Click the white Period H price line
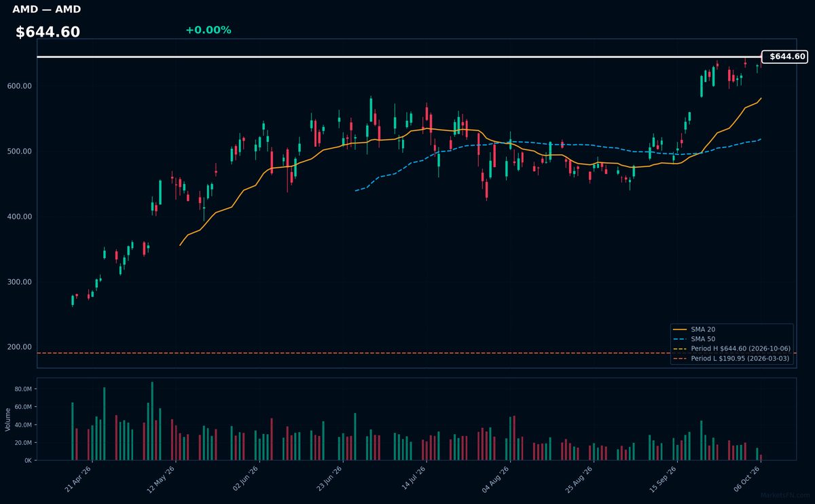815x504 pixels. [x=399, y=57]
